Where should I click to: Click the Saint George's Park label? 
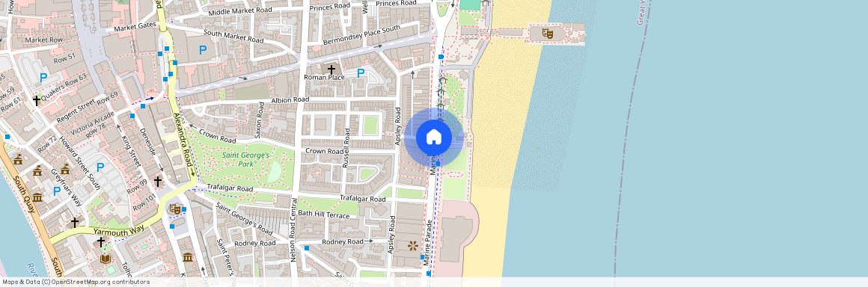tap(245, 159)
